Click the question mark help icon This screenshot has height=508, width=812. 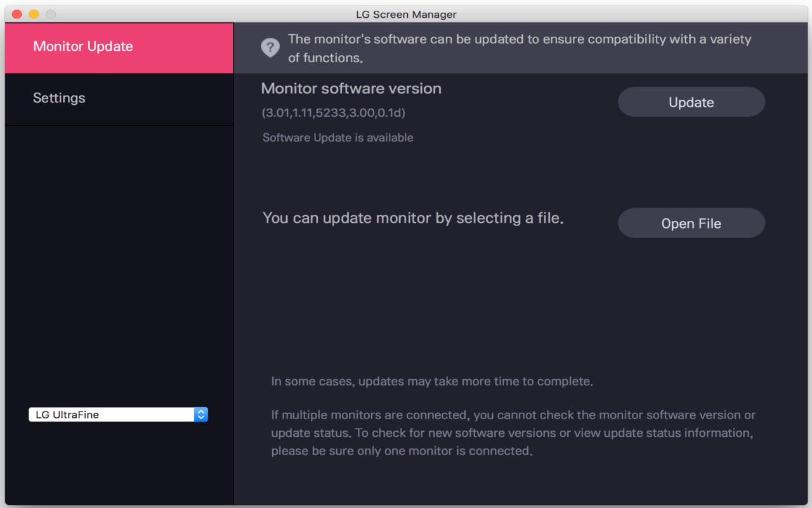point(270,48)
